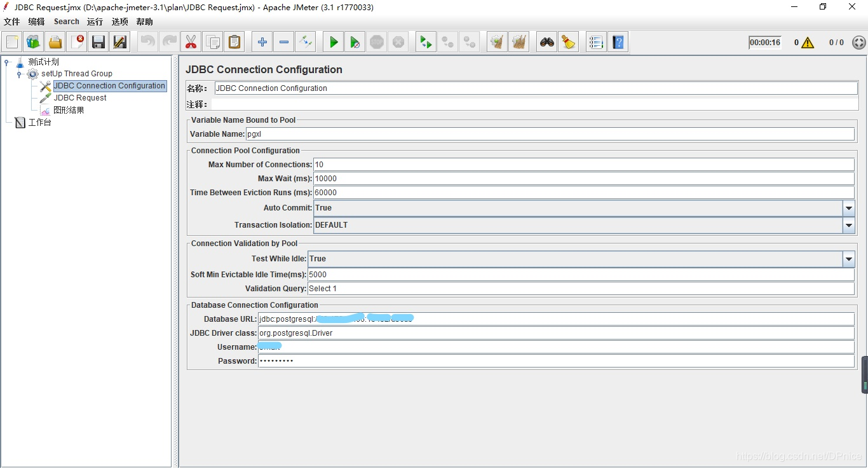Start remote engines with double-play icon

[426, 43]
